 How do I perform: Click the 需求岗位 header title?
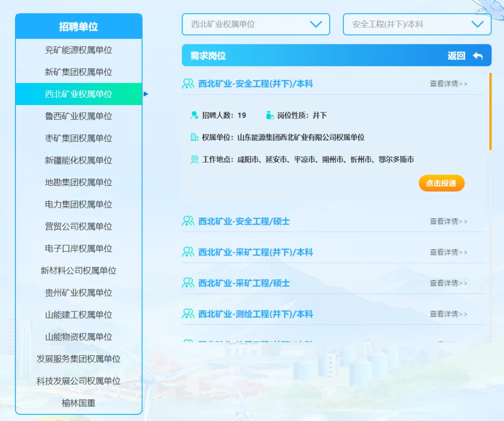pyautogui.click(x=208, y=56)
